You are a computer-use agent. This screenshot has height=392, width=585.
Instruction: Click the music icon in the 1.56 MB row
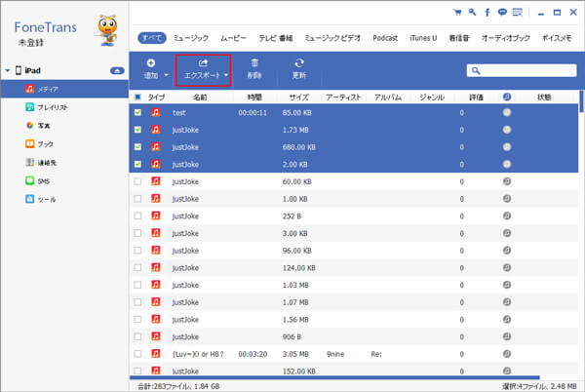[156, 319]
